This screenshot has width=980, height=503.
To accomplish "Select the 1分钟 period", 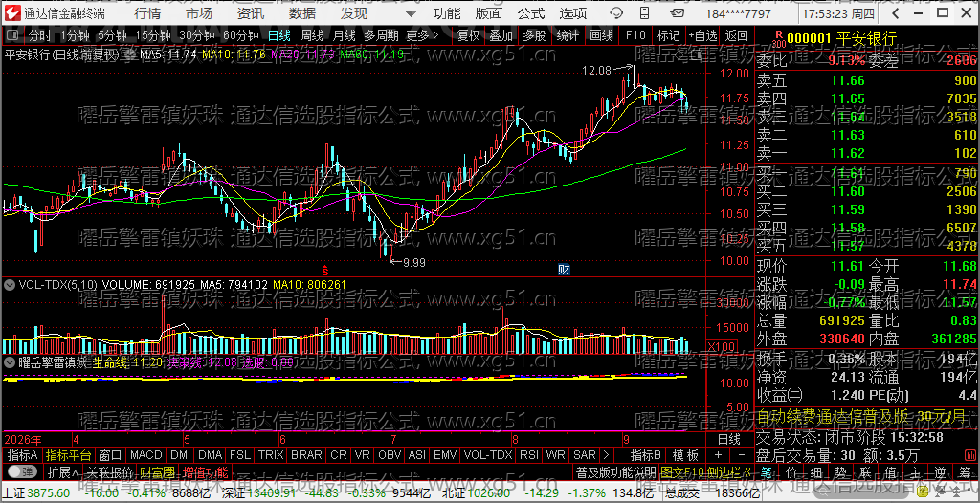I will click(75, 36).
